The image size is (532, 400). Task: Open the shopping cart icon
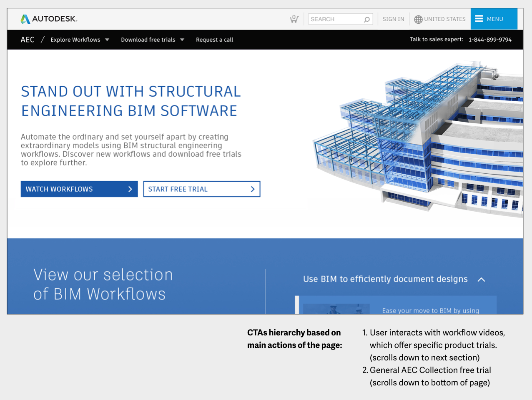(x=294, y=19)
